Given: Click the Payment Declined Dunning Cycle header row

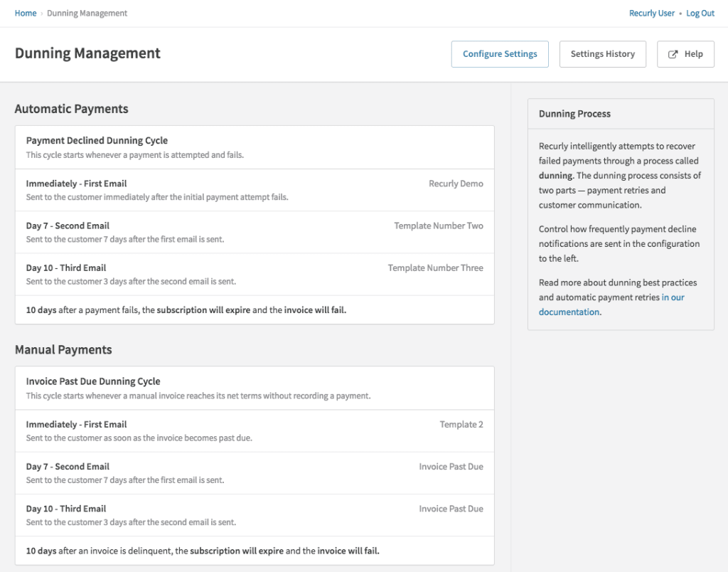Looking at the screenshot, I should pyautogui.click(x=255, y=147).
